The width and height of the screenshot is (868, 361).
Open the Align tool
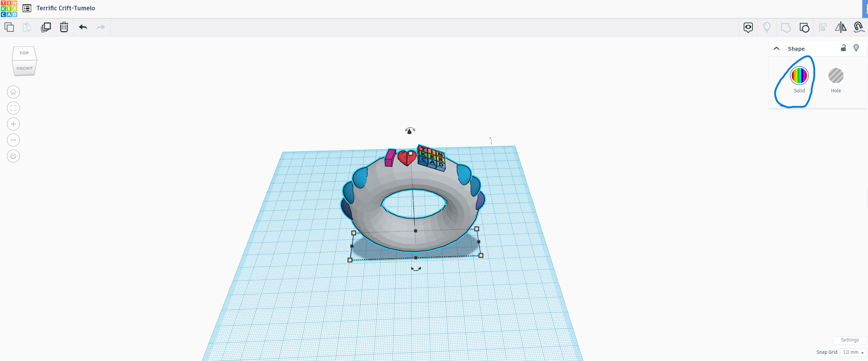click(823, 27)
